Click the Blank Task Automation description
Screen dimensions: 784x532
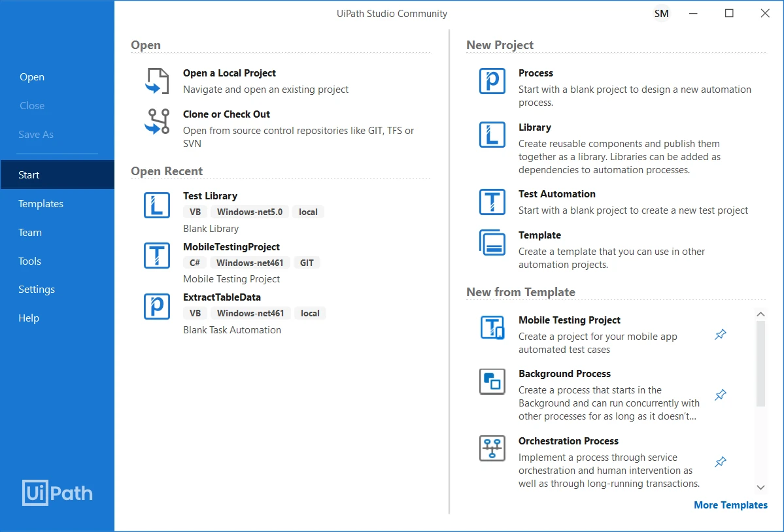(232, 330)
